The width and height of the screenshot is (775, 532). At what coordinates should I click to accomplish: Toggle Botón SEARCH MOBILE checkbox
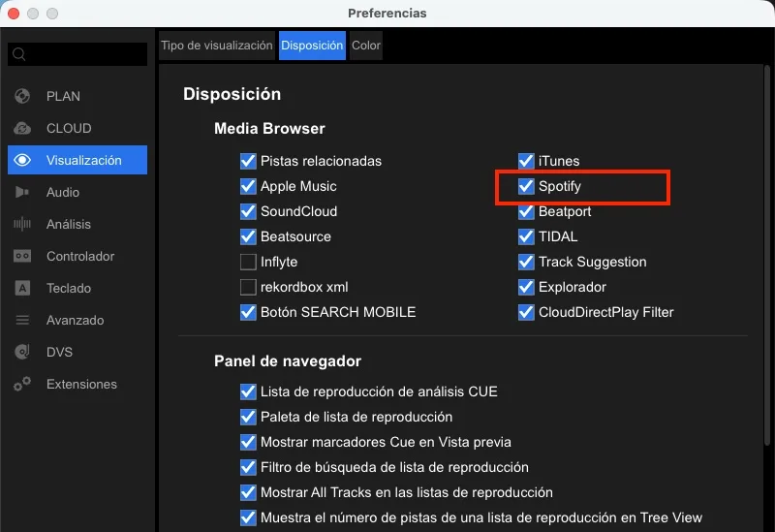248,312
